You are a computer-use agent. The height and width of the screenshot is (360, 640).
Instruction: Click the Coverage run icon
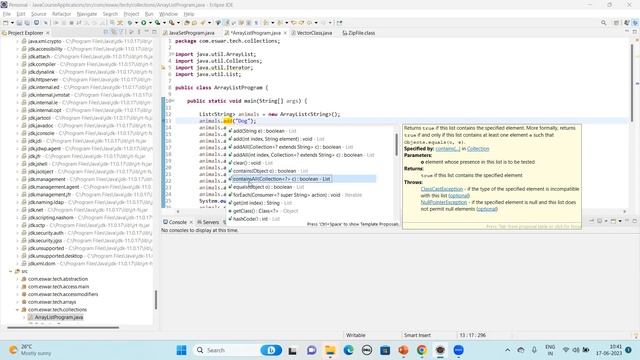(x=158, y=23)
